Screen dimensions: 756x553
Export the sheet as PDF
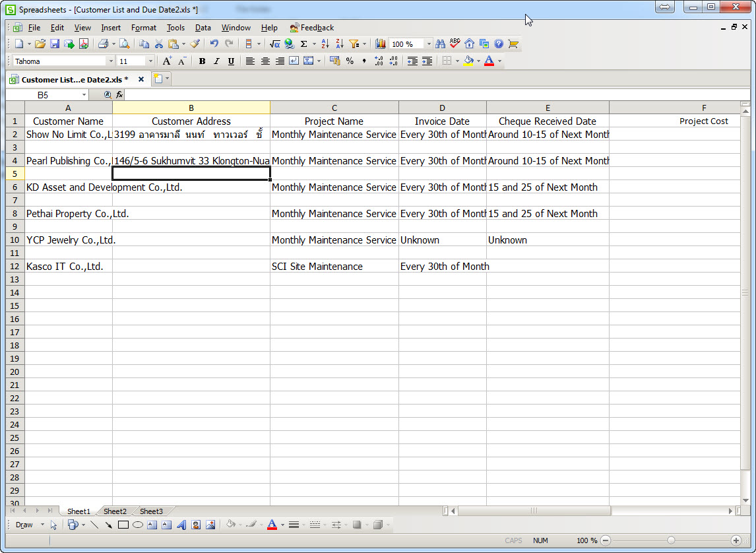(84, 44)
